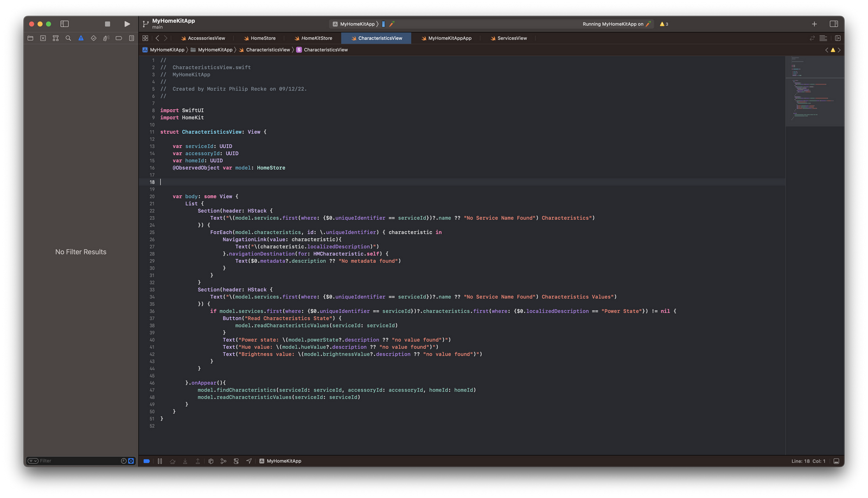Open the warnings list showing 3 warnings
Screen dimensions: 868x498
coord(663,24)
